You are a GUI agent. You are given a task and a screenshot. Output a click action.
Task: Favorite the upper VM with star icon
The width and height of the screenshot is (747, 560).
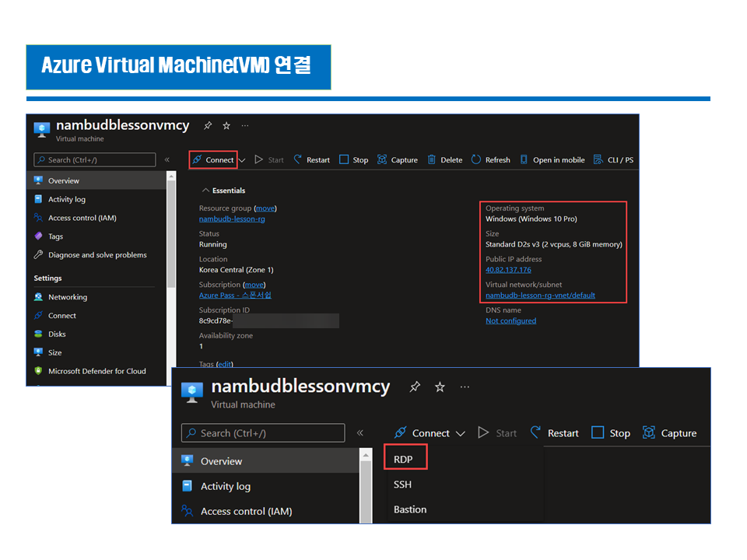pyautogui.click(x=226, y=126)
